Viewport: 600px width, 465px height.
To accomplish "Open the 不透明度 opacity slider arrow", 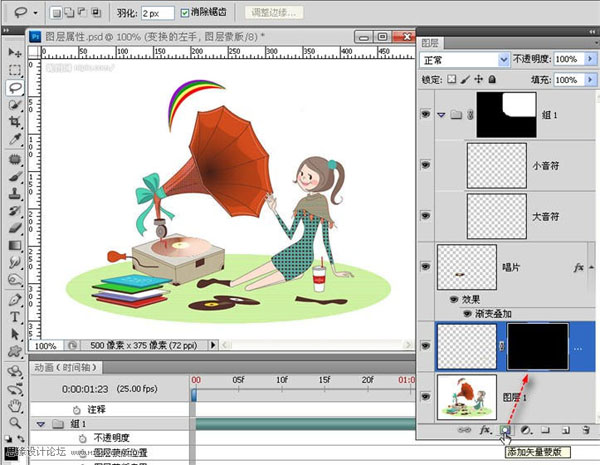I will pyautogui.click(x=589, y=60).
